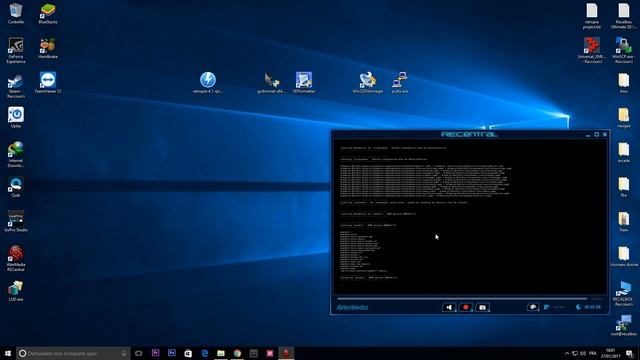The width and height of the screenshot is (640, 360).
Task: Open the Corbeille recycle bin icon
Action: (x=16, y=13)
